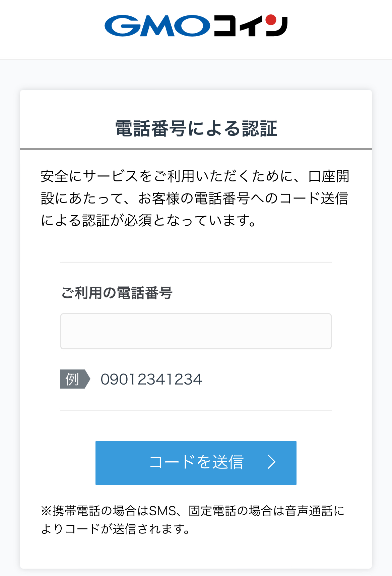
Task: Click the thin divider above phone label
Action: click(x=196, y=262)
